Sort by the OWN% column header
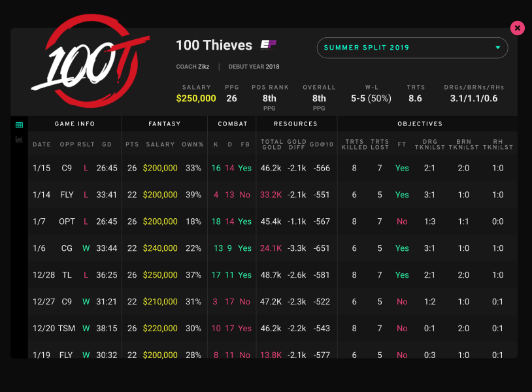This screenshot has height=392, width=532. coord(193,144)
